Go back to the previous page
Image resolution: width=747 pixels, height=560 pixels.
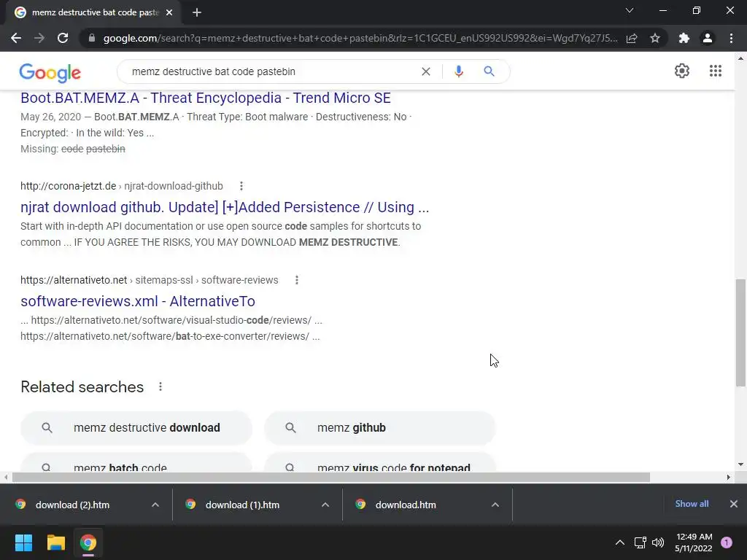tap(16, 38)
